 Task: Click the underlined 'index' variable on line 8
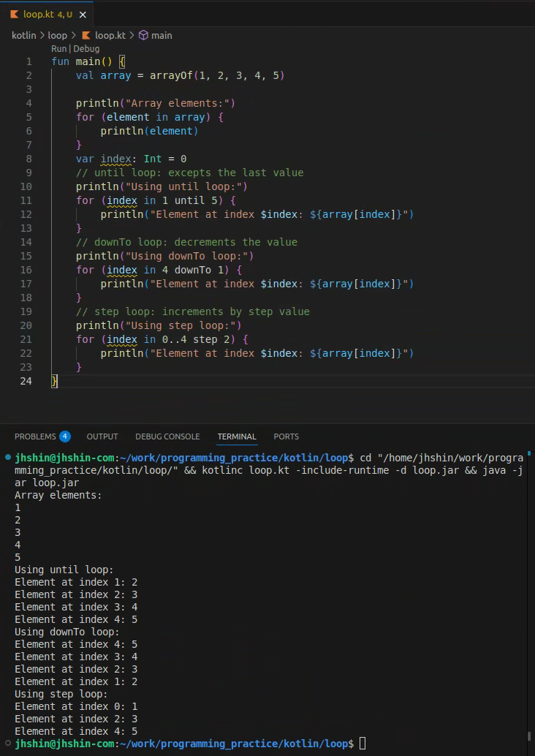[115, 159]
